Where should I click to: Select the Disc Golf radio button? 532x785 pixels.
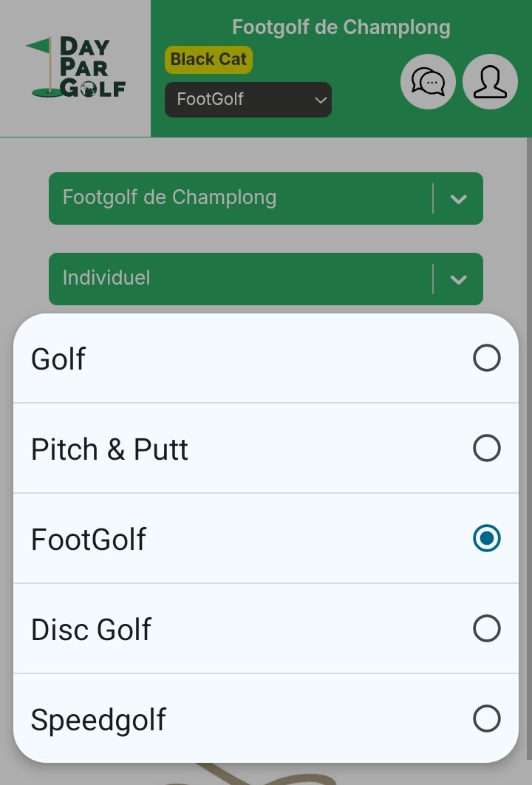(486, 629)
